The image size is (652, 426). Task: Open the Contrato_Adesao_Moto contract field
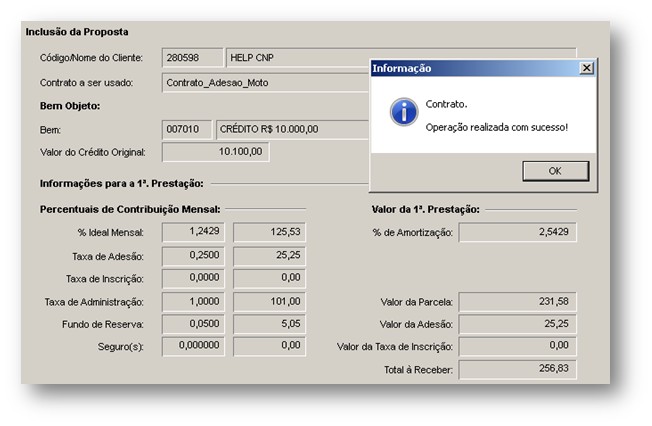[266, 83]
